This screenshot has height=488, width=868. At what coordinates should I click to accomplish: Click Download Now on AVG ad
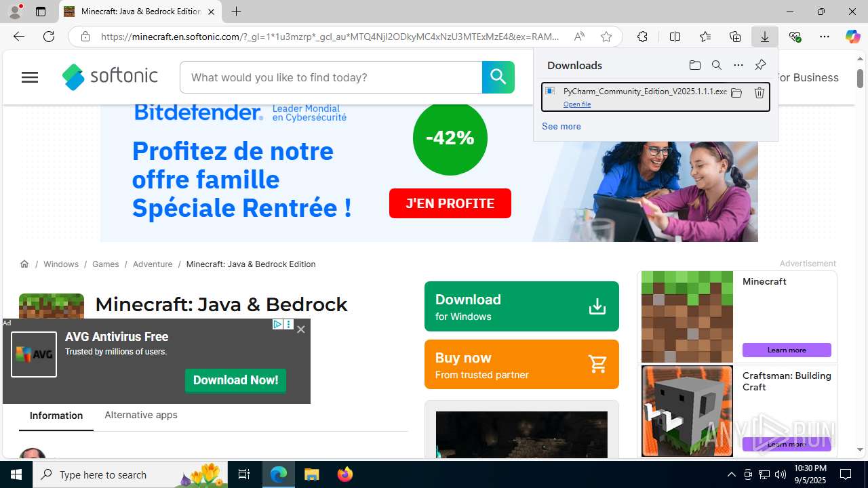(235, 380)
